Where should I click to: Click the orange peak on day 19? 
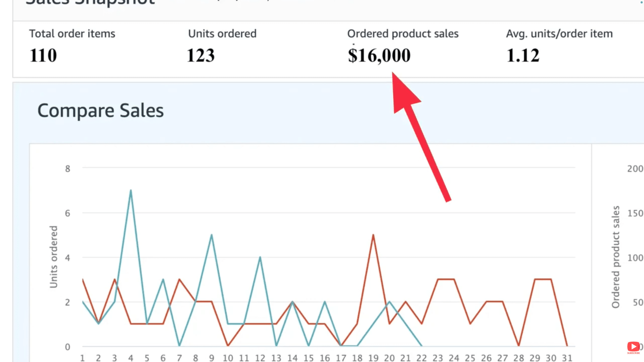[373, 235]
